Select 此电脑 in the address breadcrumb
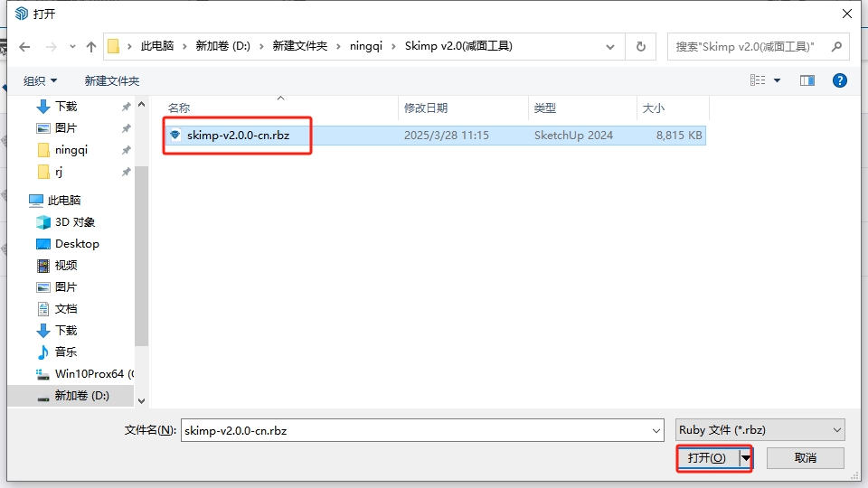The image size is (868, 488). 157,46
